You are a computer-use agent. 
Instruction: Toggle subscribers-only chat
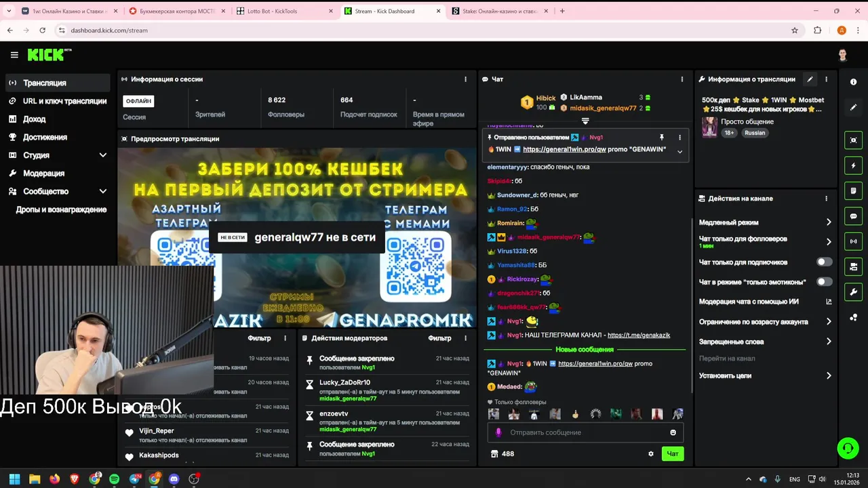coord(824,262)
